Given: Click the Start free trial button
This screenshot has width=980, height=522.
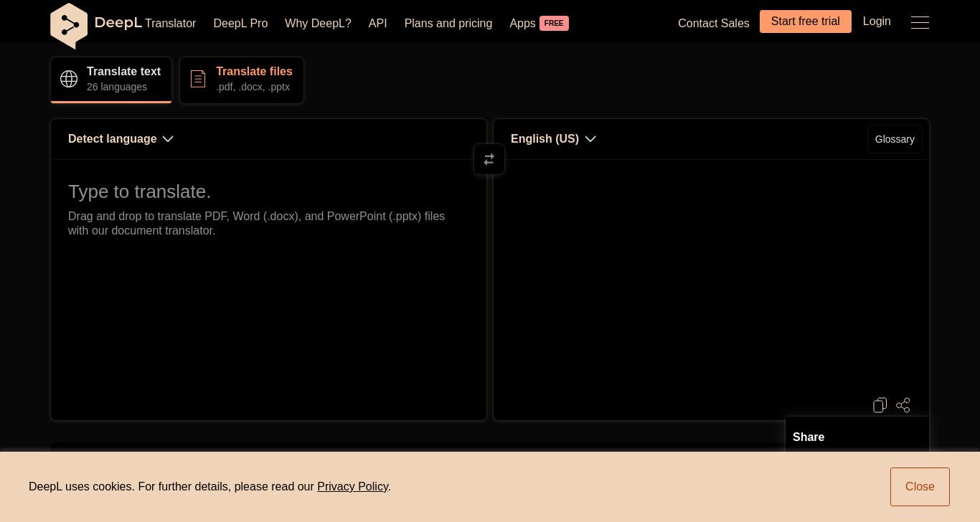Looking at the screenshot, I should (806, 22).
